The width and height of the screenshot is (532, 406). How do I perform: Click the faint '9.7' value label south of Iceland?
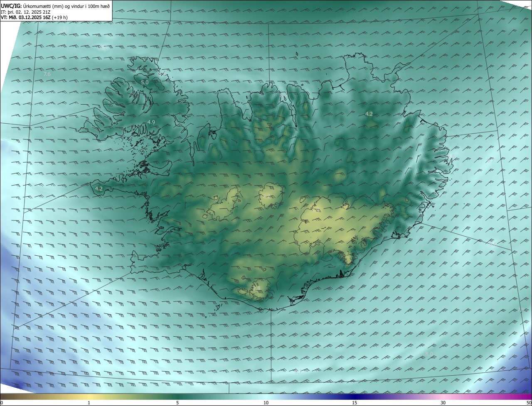[x=298, y=372]
